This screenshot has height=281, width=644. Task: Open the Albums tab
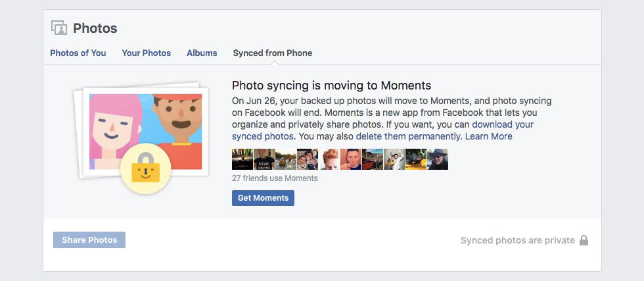[x=202, y=53]
